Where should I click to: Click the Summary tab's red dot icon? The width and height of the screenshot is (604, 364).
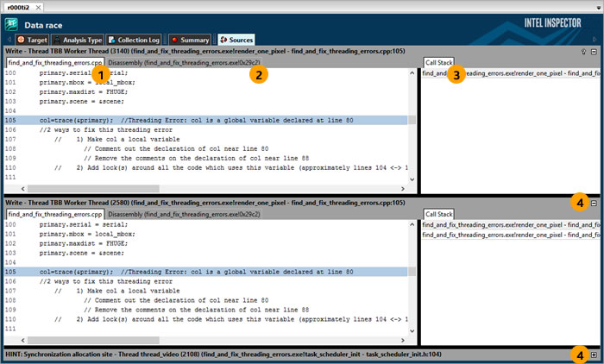[x=174, y=40]
